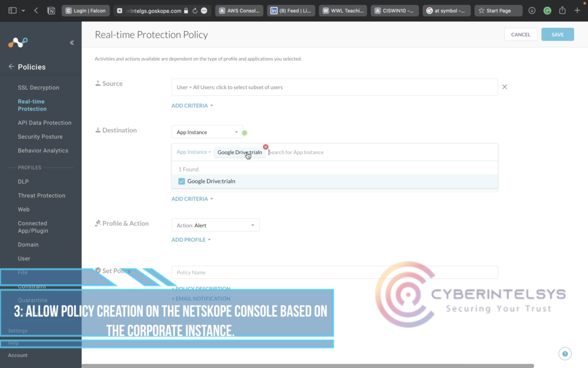Switch to the LinkedIn Feed tab
Screen dimensions: 588x368
point(291,10)
